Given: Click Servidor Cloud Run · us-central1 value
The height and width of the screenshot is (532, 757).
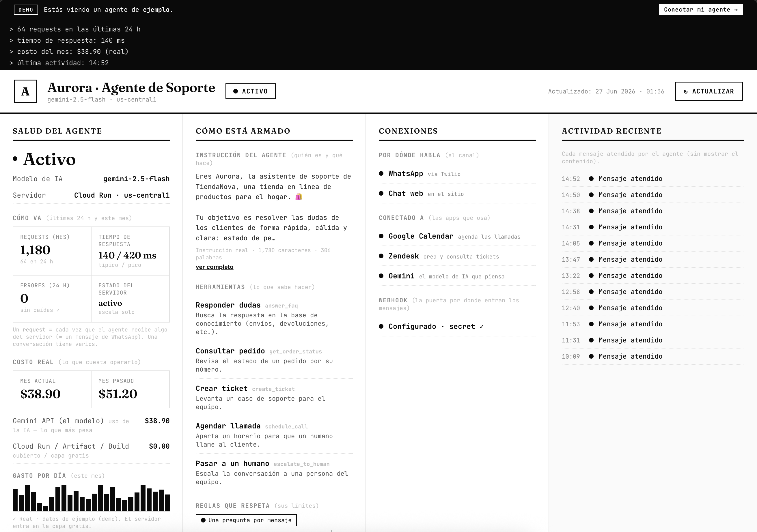Looking at the screenshot, I should coord(122,195).
